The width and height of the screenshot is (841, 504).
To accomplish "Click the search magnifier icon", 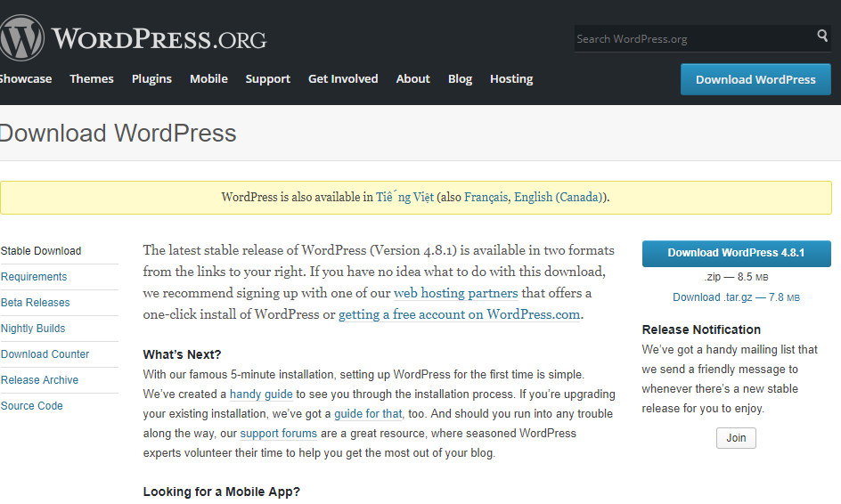I will click(x=822, y=36).
